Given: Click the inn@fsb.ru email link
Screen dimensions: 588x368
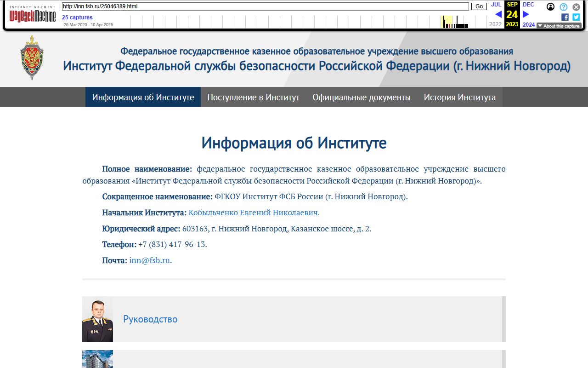Looking at the screenshot, I should click(150, 260).
